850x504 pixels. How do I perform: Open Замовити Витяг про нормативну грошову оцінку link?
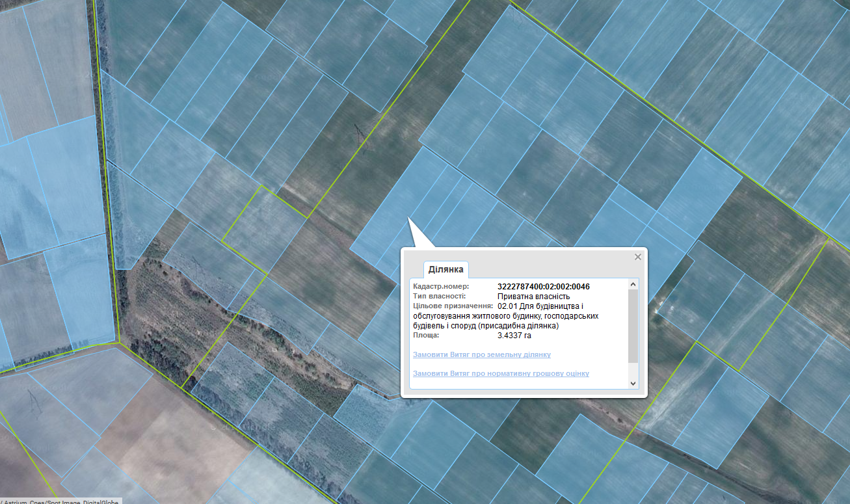coord(501,373)
